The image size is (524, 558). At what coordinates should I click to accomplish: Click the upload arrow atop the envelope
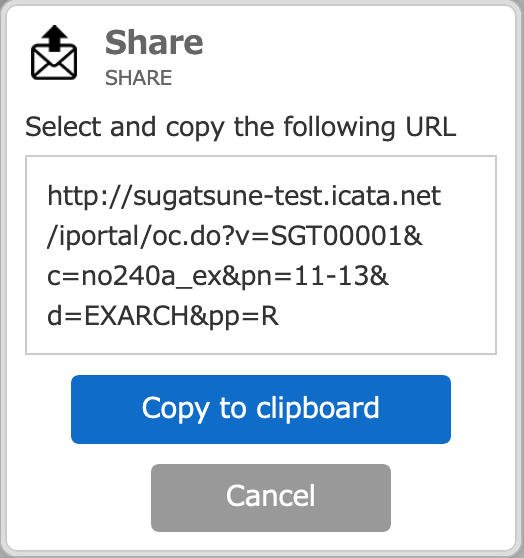tap(54, 38)
